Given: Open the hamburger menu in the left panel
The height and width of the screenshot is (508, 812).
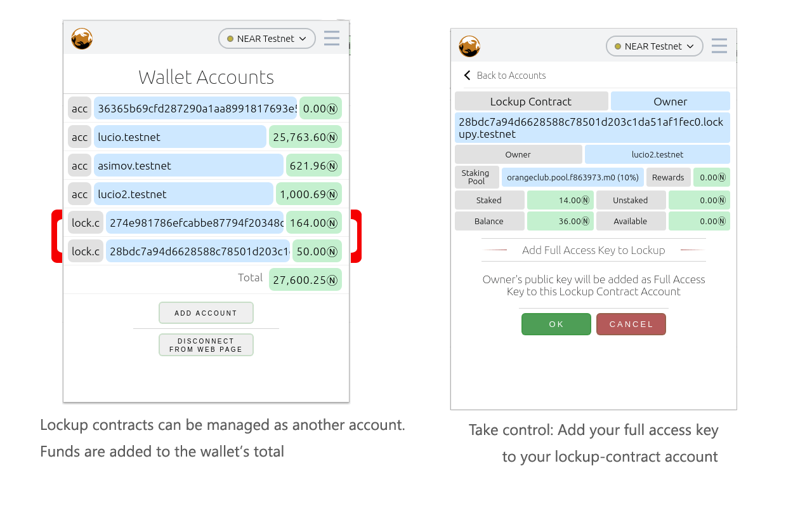Looking at the screenshot, I should [331, 38].
